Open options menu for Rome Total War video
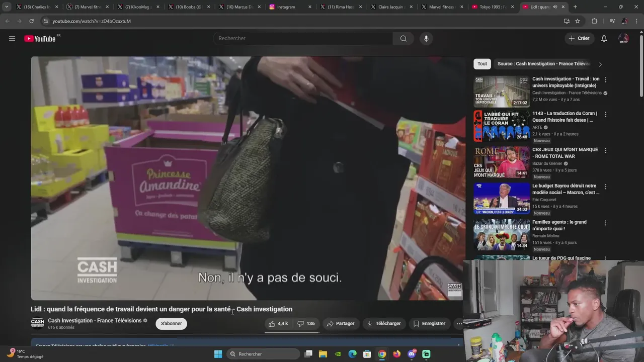 tap(605, 150)
